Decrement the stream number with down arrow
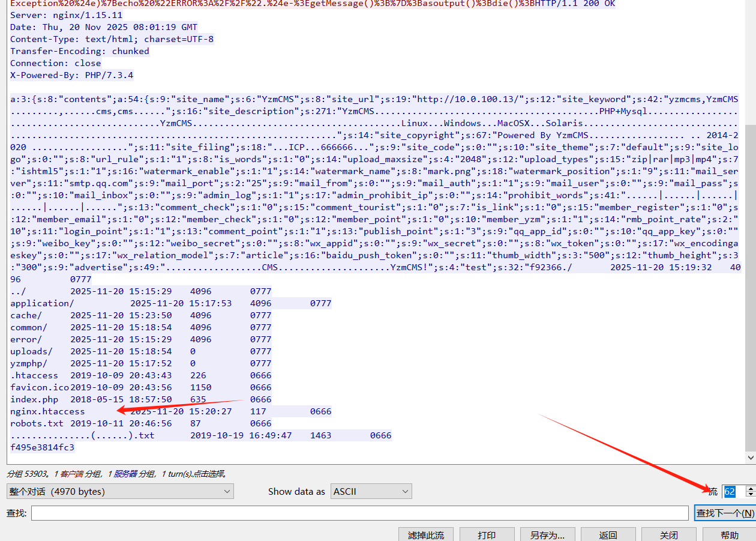Screen dimensions: 756x541 [749, 495]
